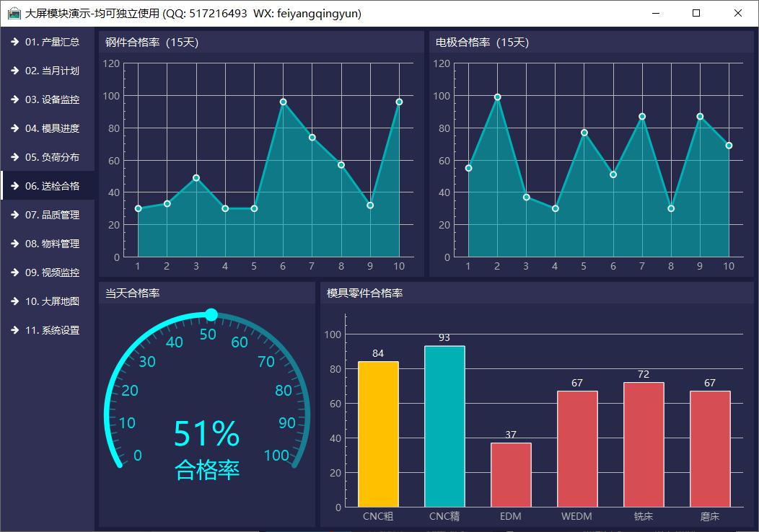Click the arrow icon next to 模具进度
759x532 pixels.
click(14, 128)
